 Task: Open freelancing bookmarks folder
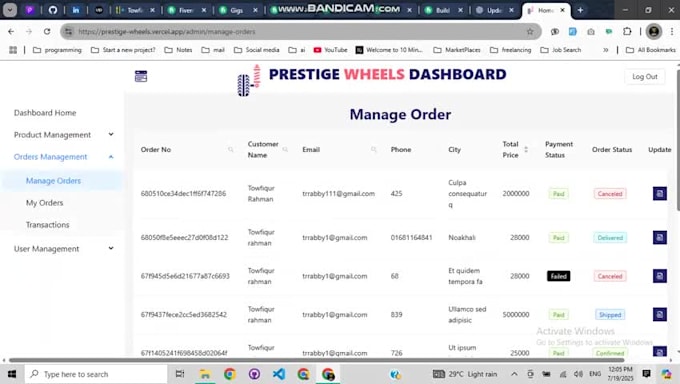point(510,50)
